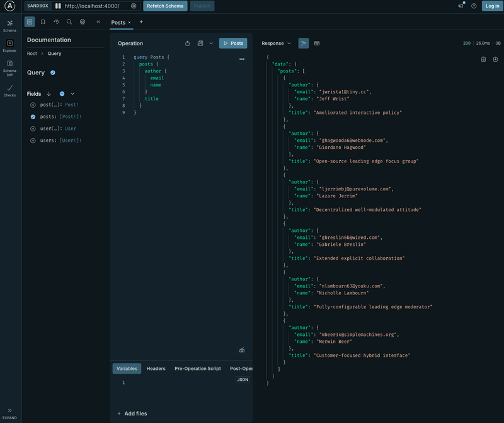Expand the Fields options chevron
The width and height of the screenshot is (504, 423).
tap(72, 94)
